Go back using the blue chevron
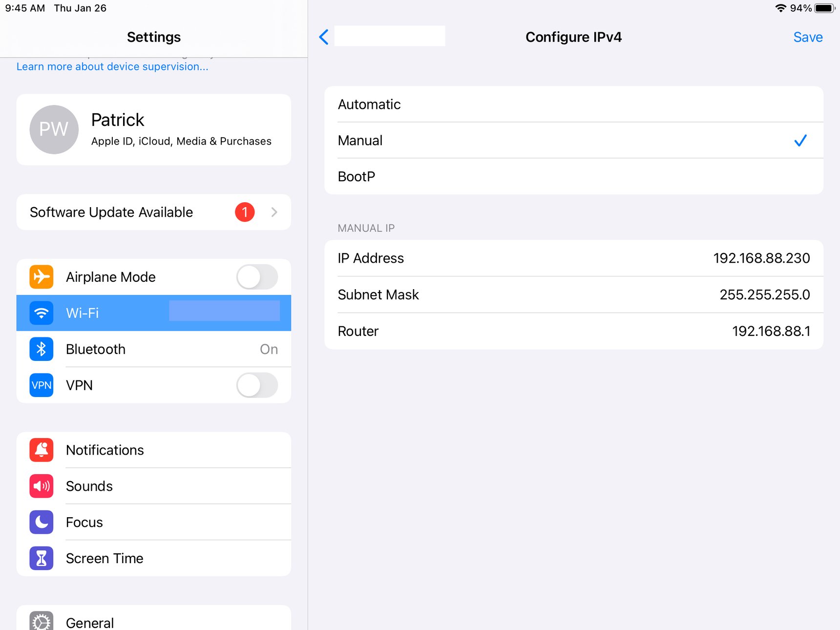Screen dimensions: 840x630 324,37
